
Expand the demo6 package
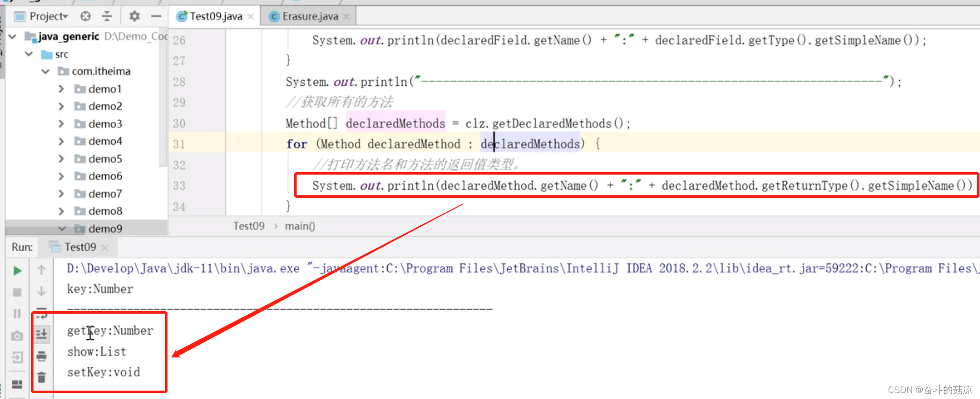tap(61, 176)
